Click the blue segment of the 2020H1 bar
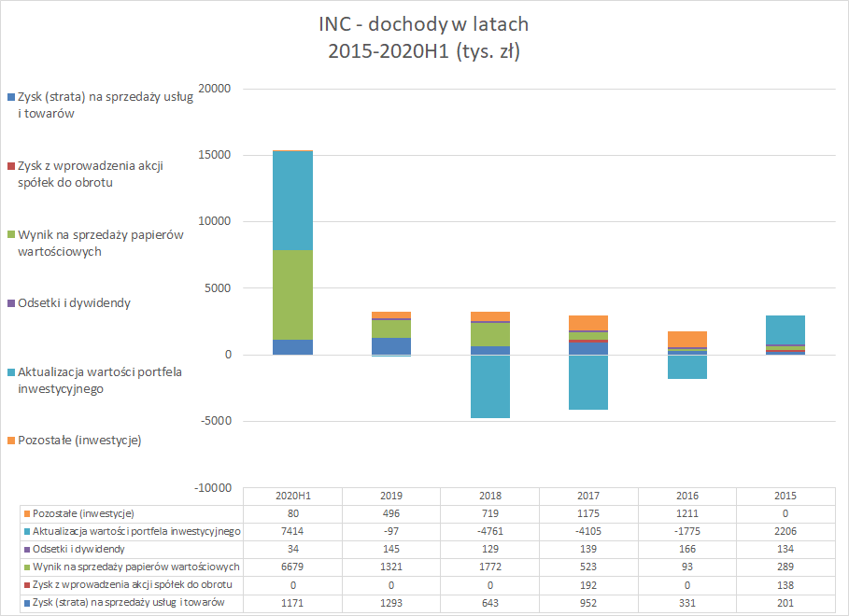The height and width of the screenshot is (616, 849). [x=292, y=347]
